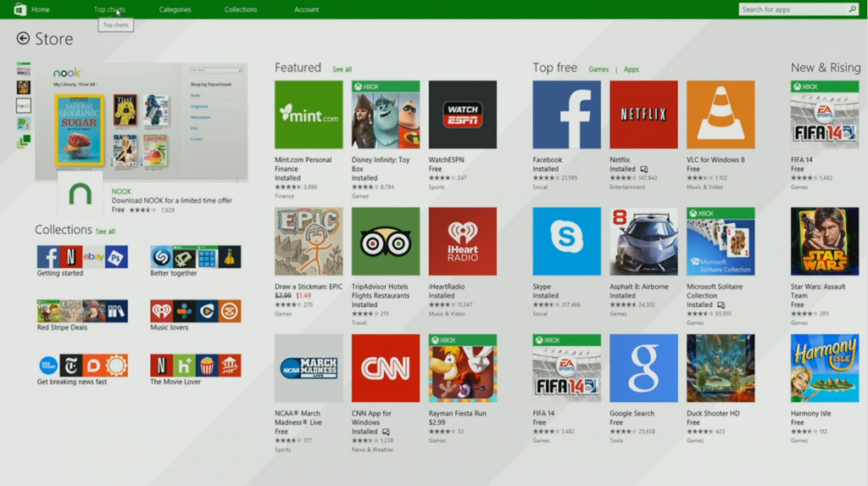
Task: Select the second spotlight thumbnail in strip
Action: click(23, 87)
